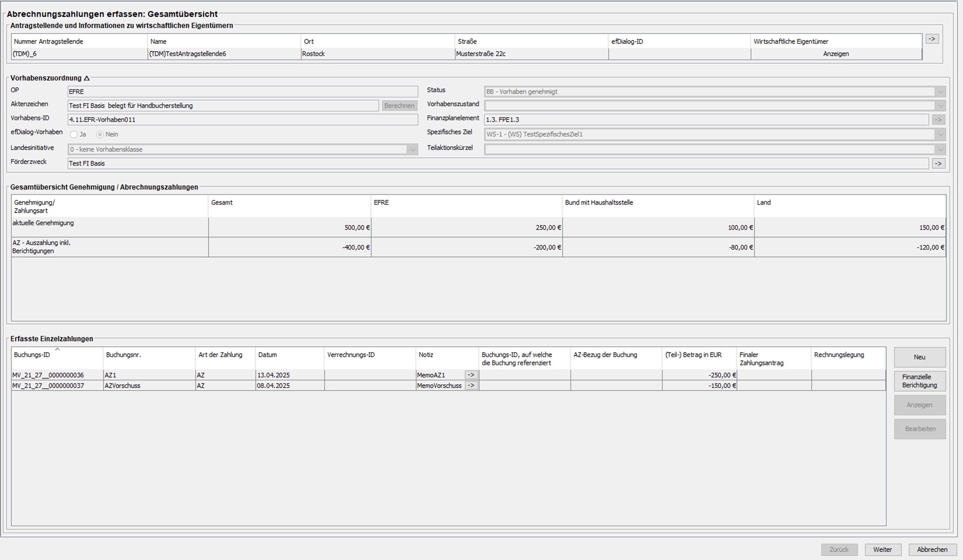963x560 pixels.
Task: Click Weiter to proceed
Action: 883,549
